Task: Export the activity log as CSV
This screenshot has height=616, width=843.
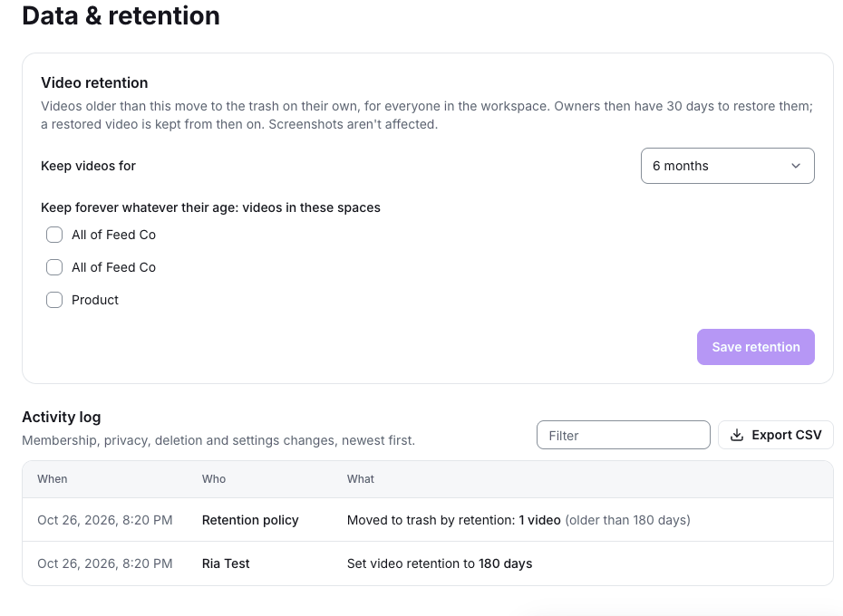Action: pyautogui.click(x=775, y=435)
